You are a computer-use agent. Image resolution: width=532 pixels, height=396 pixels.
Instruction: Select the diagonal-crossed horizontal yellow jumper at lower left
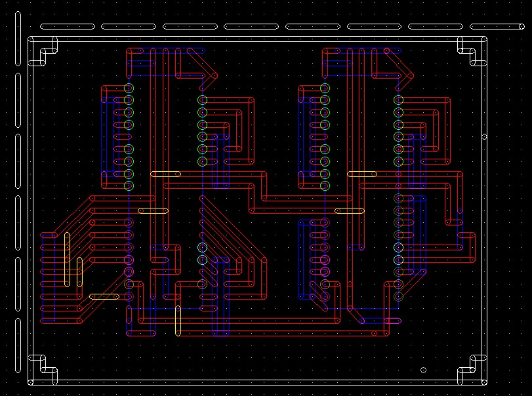[104, 296]
